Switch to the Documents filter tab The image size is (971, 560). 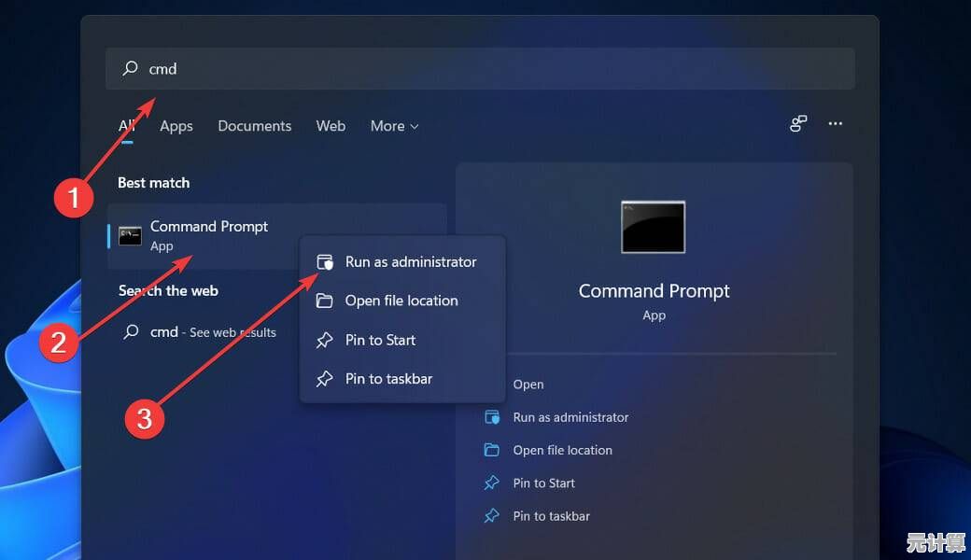[254, 126]
